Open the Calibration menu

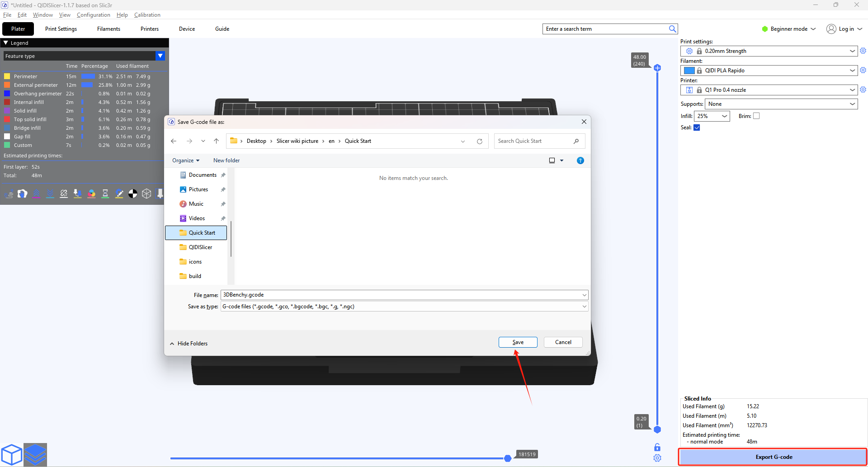click(x=147, y=15)
